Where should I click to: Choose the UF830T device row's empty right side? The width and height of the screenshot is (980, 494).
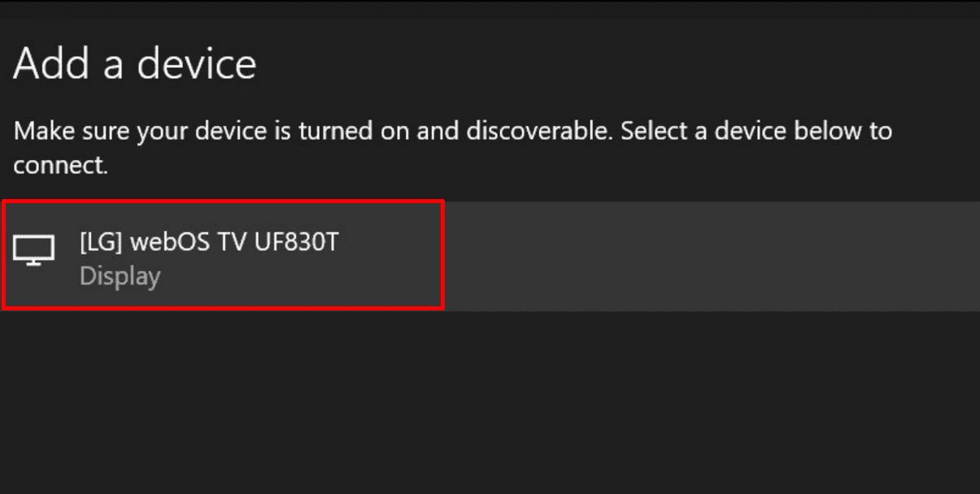tap(708, 256)
